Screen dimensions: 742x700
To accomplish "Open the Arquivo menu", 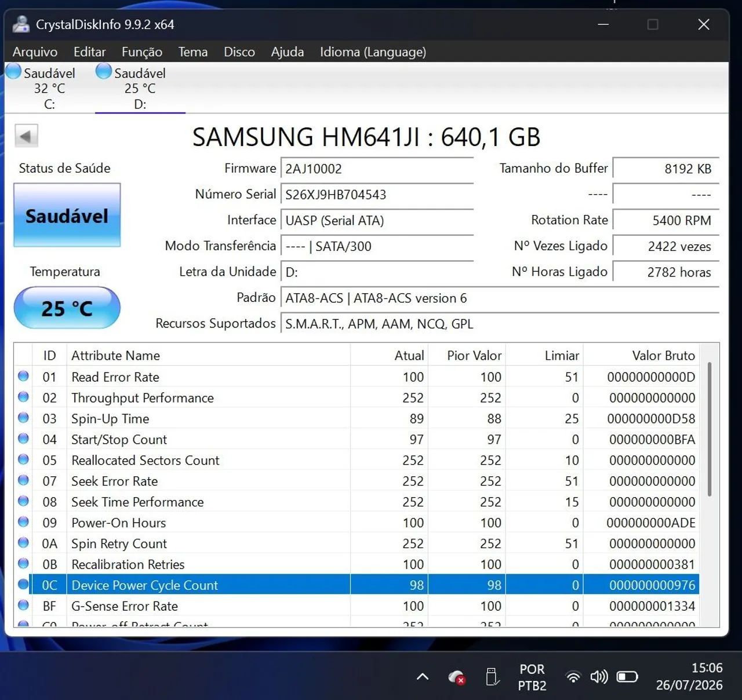I will (35, 52).
